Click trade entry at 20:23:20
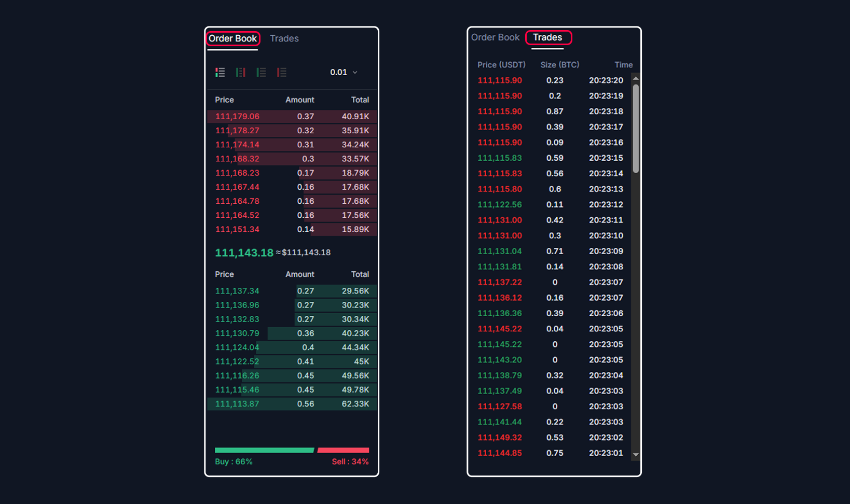This screenshot has width=850, height=504. pyautogui.click(x=550, y=80)
